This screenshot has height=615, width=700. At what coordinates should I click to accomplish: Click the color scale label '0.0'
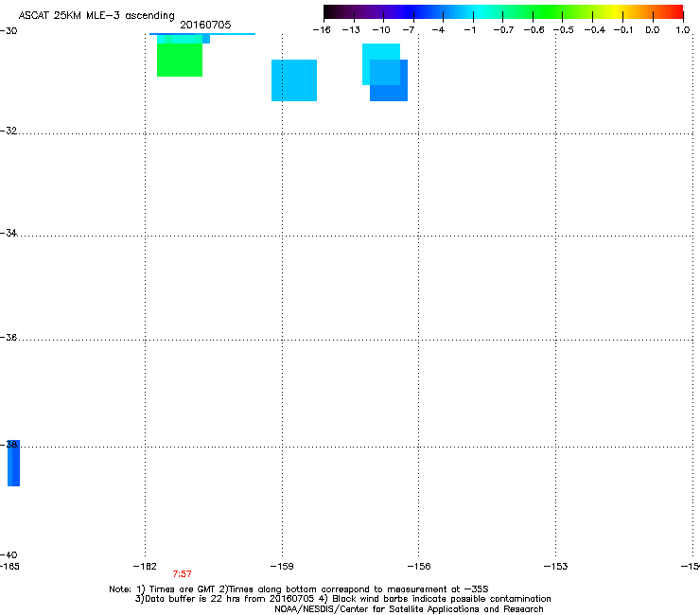click(x=653, y=30)
